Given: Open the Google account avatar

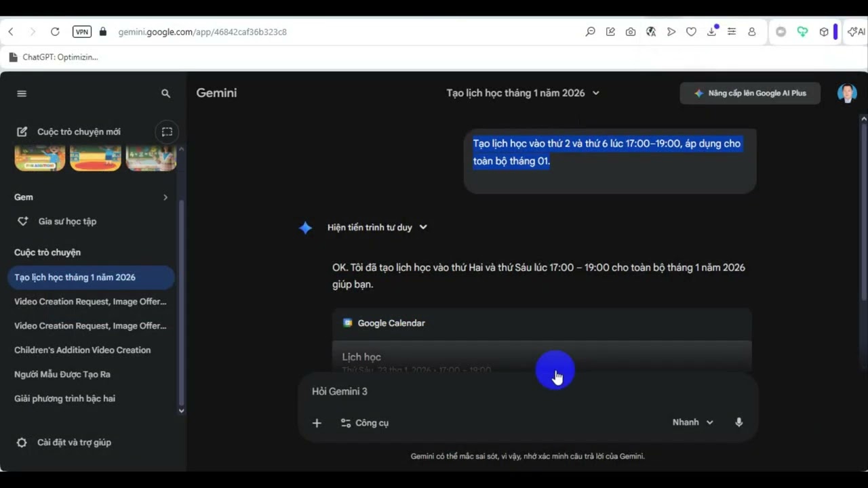Looking at the screenshot, I should pos(847,94).
